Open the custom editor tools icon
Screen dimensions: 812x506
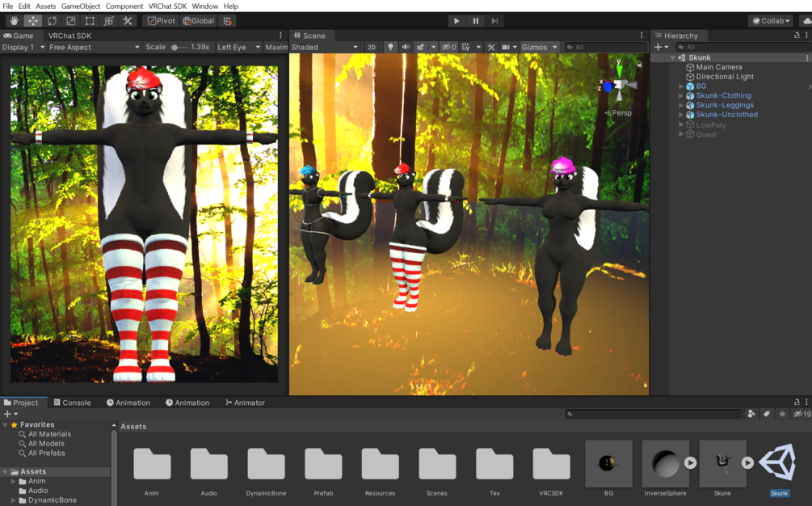coord(128,21)
